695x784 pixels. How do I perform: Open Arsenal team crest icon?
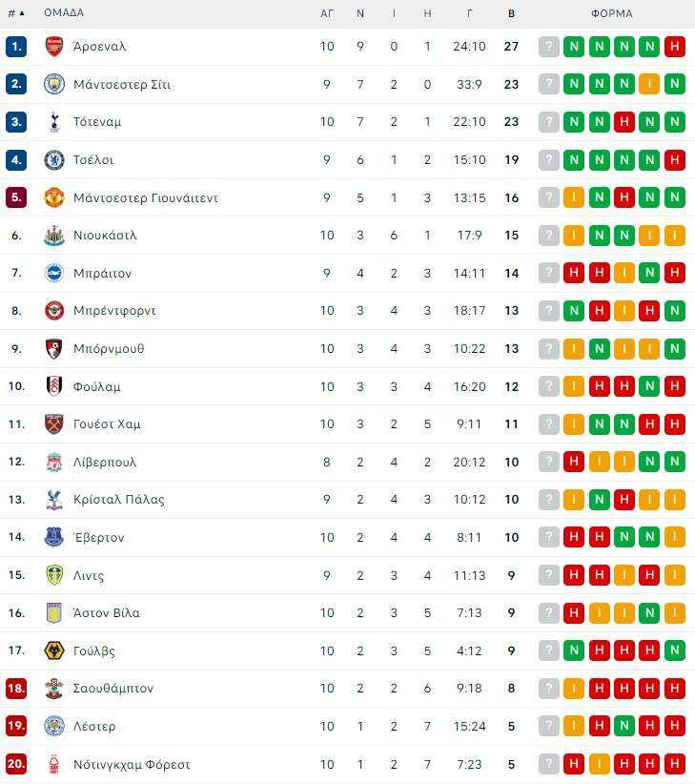(54, 47)
